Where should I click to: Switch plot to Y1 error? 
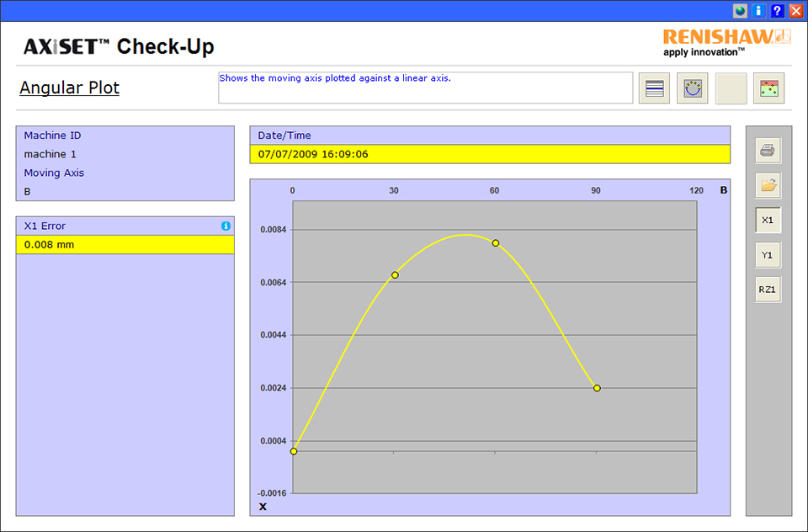point(768,255)
